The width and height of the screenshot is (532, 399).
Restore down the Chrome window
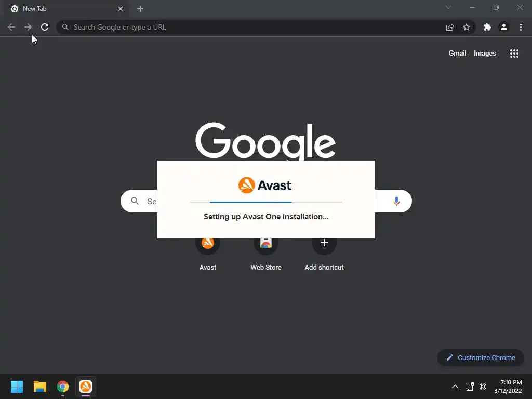(496, 7)
